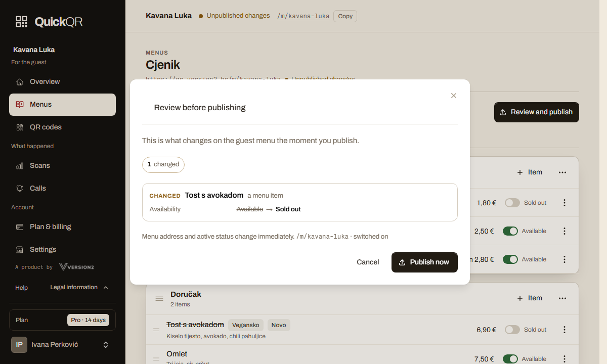Click the Pro · 14 days plan badge
The image size is (607, 364).
89,320
